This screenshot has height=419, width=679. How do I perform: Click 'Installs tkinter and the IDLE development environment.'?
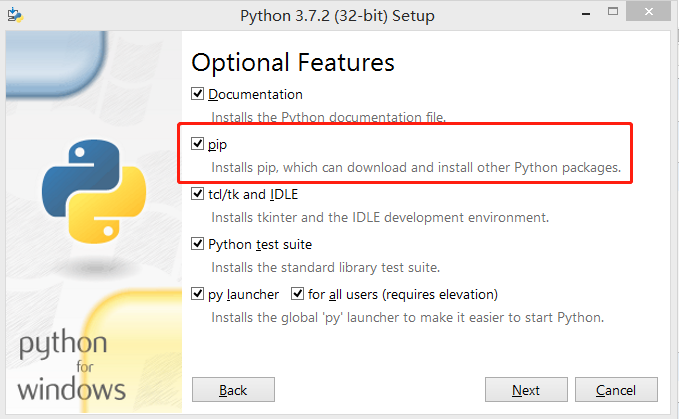click(x=380, y=217)
